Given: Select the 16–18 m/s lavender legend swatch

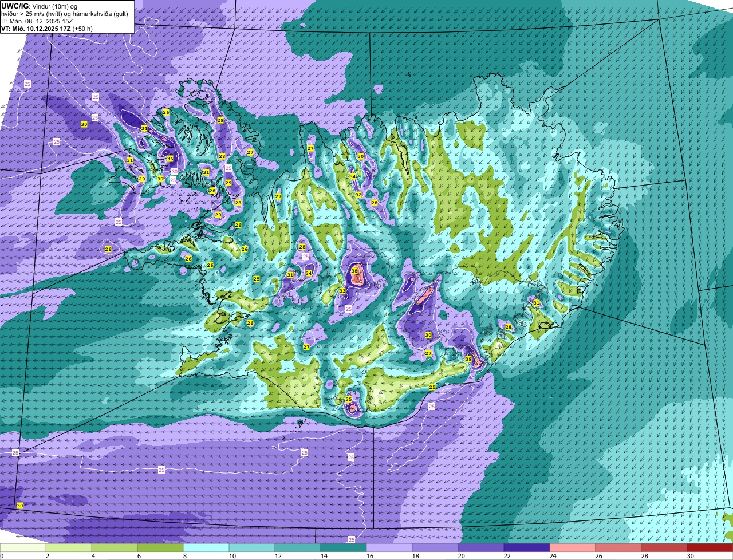Looking at the screenshot, I should 389,548.
